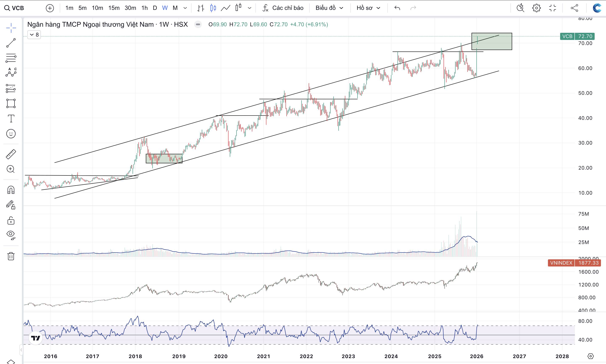Toggle magnet mode on
Image resolution: width=606 pixels, height=364 pixels.
click(x=11, y=190)
